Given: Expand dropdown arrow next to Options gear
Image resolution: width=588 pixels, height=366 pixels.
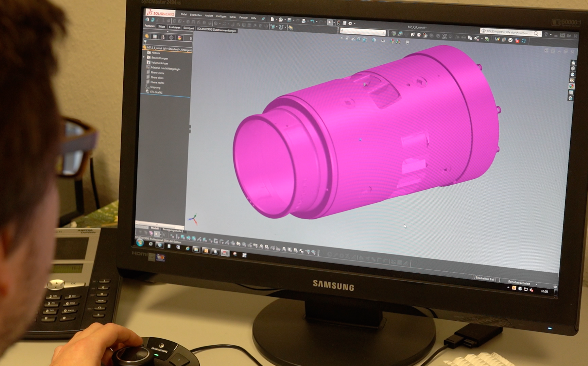Looking at the screenshot, I should click(354, 24).
